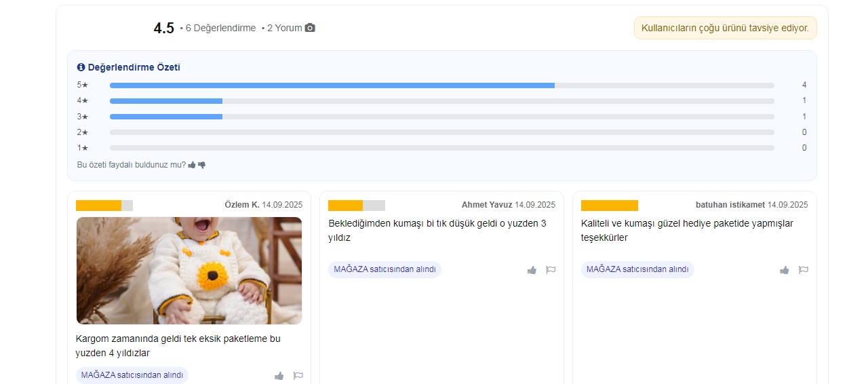Click MAĞAZA seller badge in Ahmet Yavuz's review

point(384,269)
